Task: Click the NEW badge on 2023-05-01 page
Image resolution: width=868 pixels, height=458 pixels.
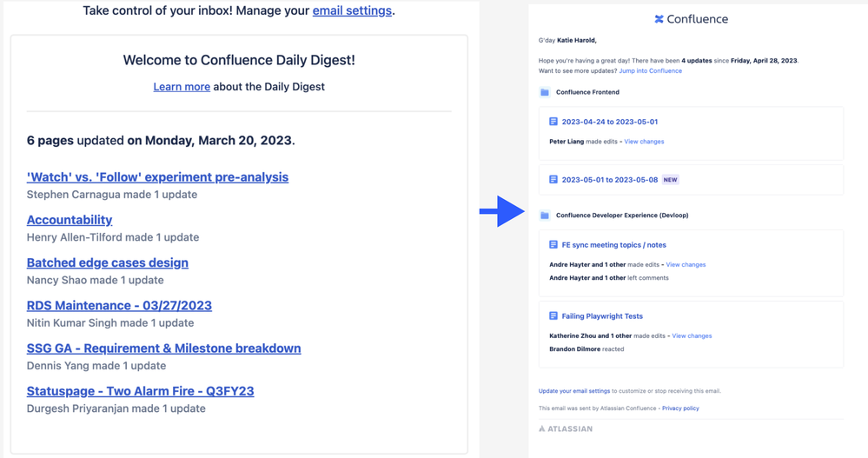Action: (671, 179)
